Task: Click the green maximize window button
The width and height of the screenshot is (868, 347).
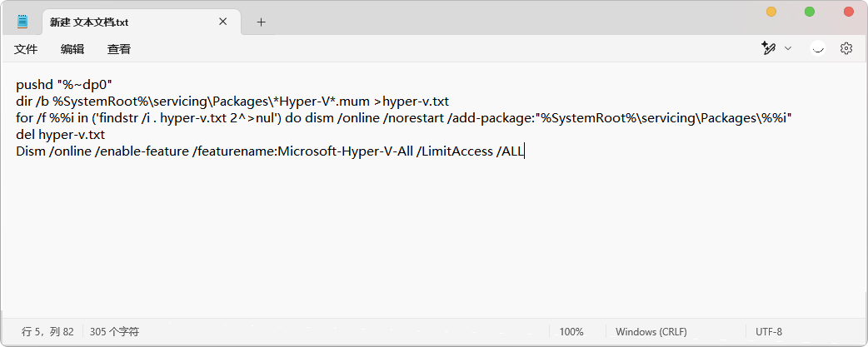Action: pyautogui.click(x=810, y=12)
